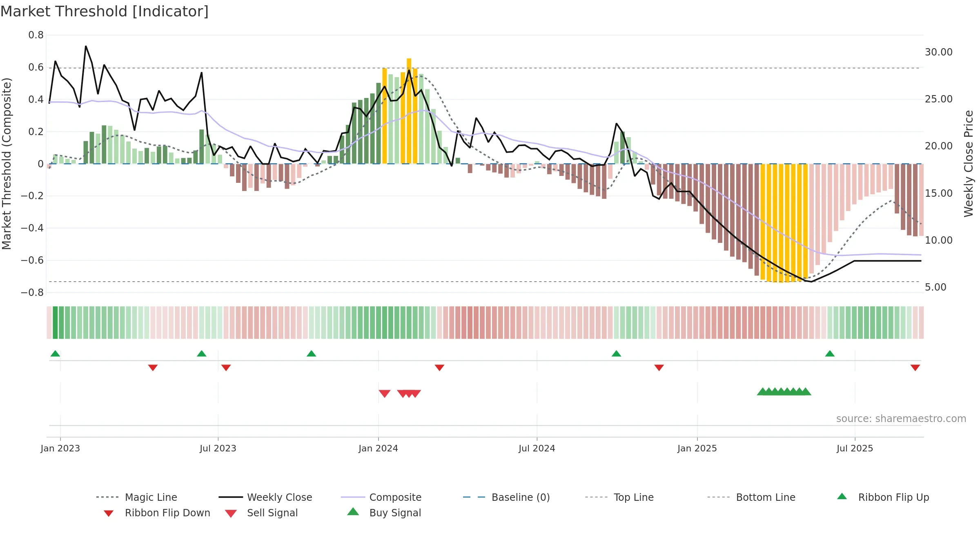980x551 pixels.
Task: Click the Jan 2025 x-axis label
Action: pyautogui.click(x=697, y=448)
